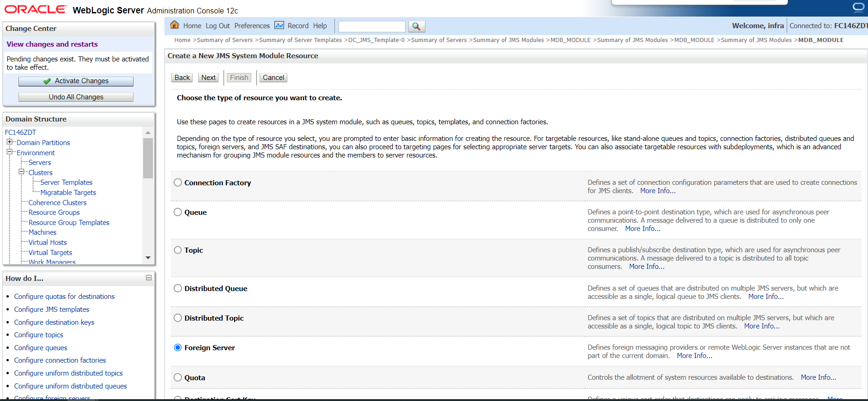Open Migratable Targets tree item
This screenshot has width=868, height=401.
point(68,193)
